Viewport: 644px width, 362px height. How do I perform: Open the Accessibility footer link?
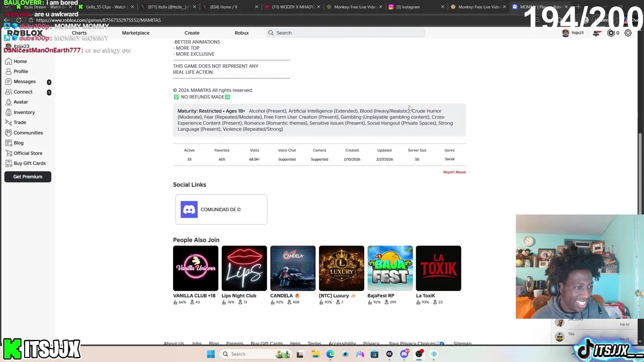click(342, 343)
